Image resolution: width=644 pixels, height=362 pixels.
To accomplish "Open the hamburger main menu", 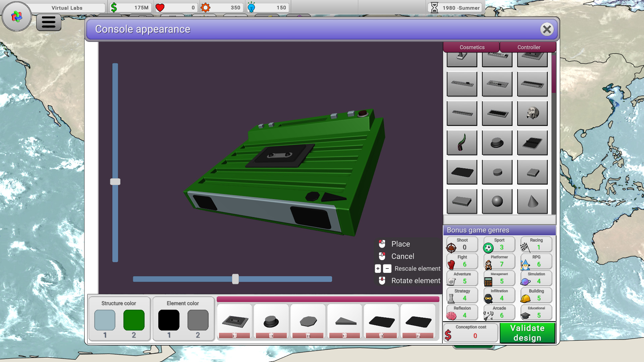I will tap(49, 22).
